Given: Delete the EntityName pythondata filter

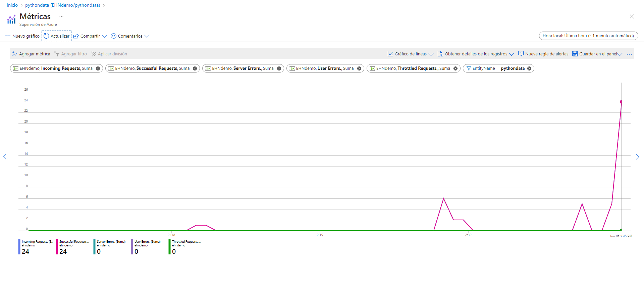Looking at the screenshot, I should coord(529,68).
